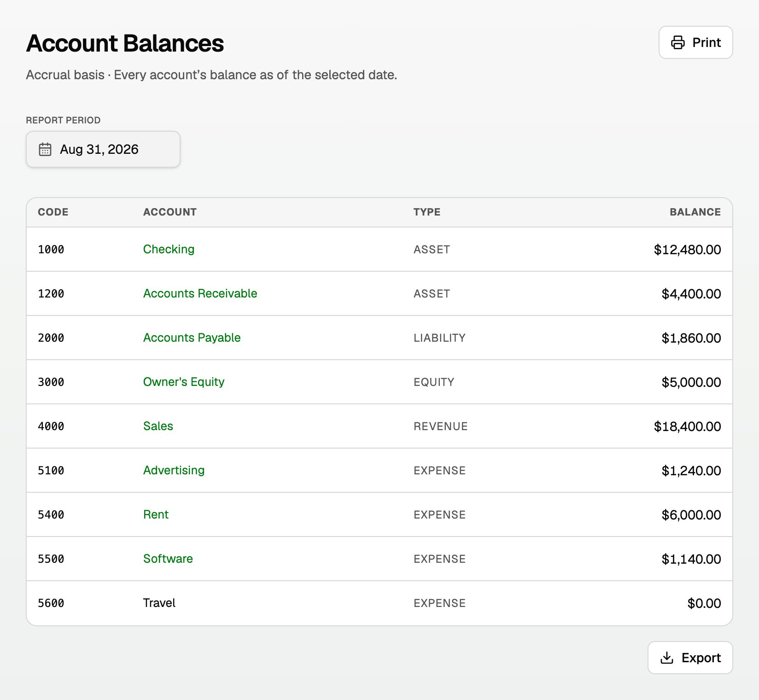
Task: Select the $5,000.00 equity balance
Action: (x=691, y=382)
